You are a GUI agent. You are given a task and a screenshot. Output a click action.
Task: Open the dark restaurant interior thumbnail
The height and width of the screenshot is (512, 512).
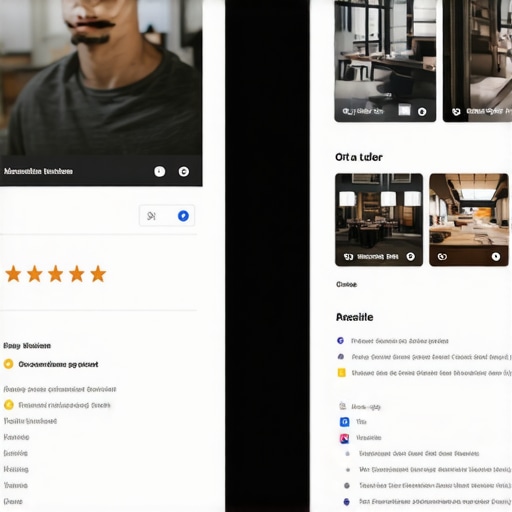point(379,220)
